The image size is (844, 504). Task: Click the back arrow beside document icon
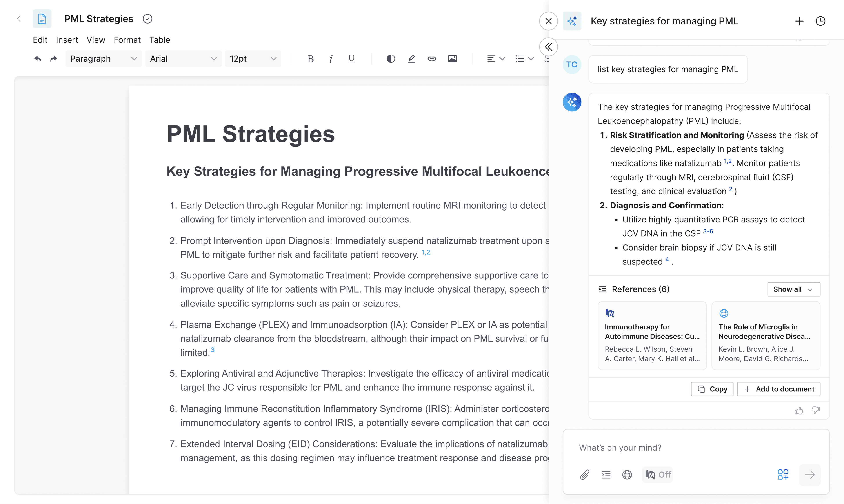pyautogui.click(x=19, y=19)
